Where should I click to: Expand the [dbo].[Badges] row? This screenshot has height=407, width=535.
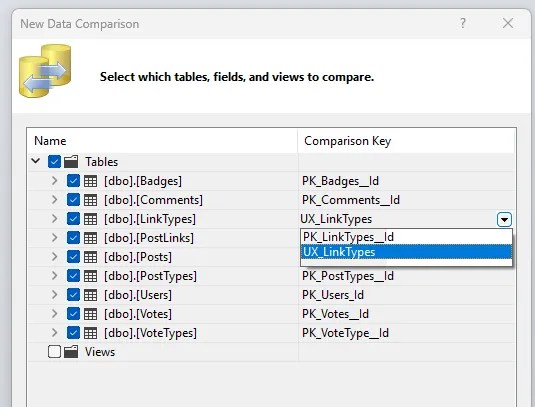tap(54, 181)
